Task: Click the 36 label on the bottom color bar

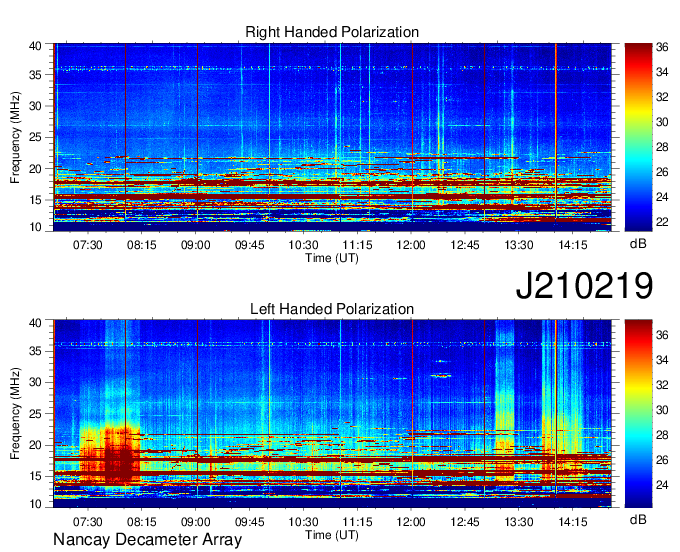Action: pyautogui.click(x=662, y=335)
